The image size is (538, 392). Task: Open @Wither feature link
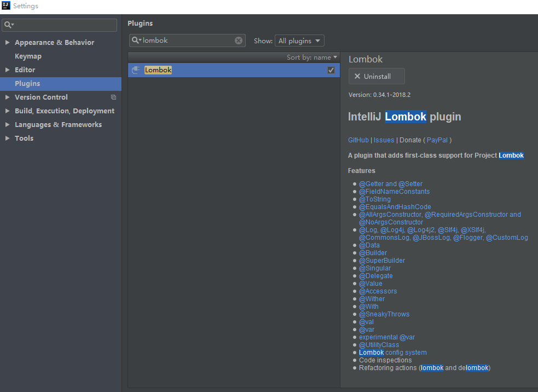372,299
